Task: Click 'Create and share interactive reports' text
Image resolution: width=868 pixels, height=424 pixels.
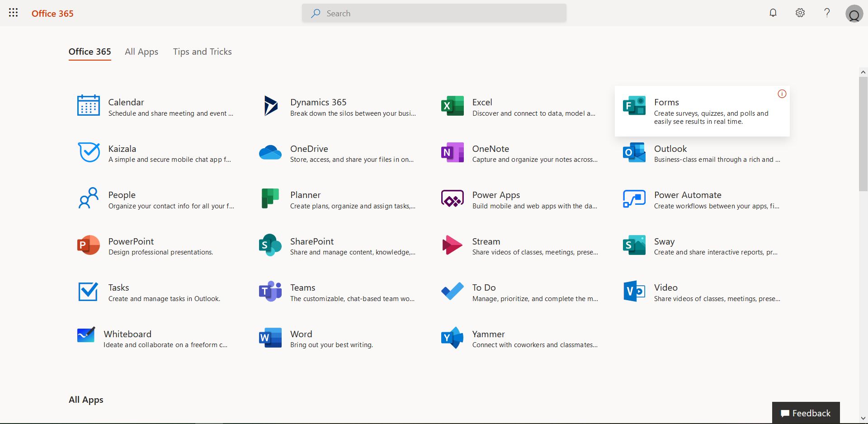Action: (x=716, y=252)
